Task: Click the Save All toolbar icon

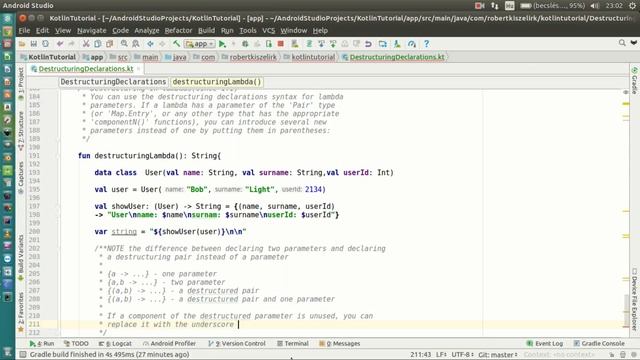Action: tap(33, 44)
